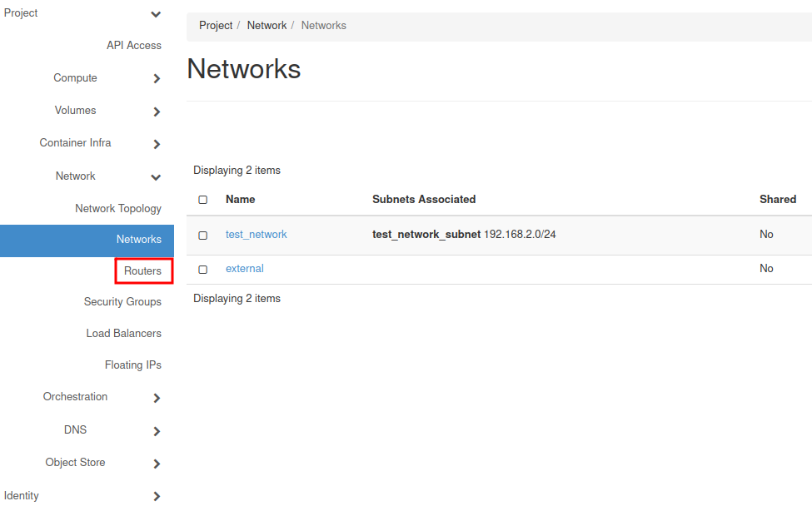Open Routers in the sidebar
The image size is (812, 516).
142,271
